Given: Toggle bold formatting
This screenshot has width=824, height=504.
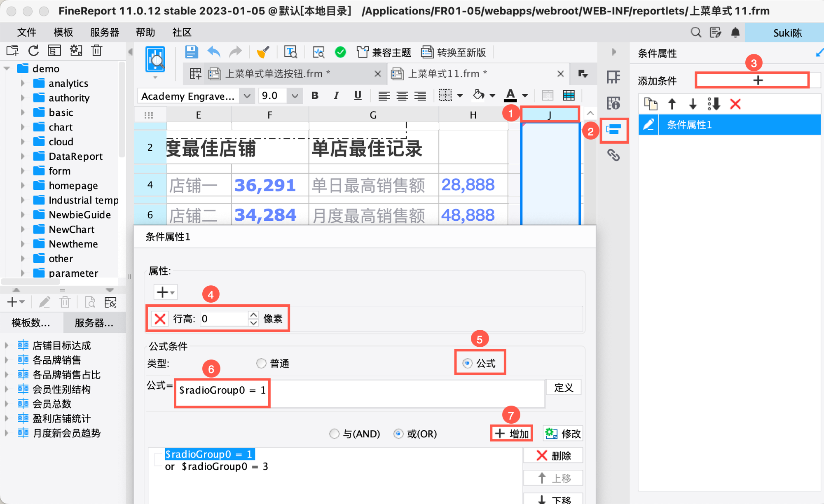Looking at the screenshot, I should pyautogui.click(x=315, y=96).
